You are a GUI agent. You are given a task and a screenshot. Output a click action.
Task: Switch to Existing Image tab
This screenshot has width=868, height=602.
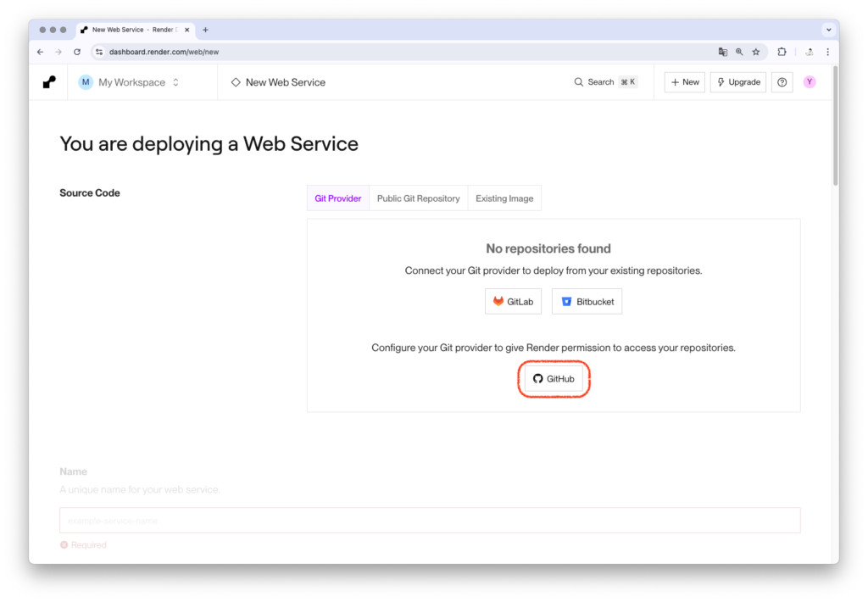click(504, 198)
